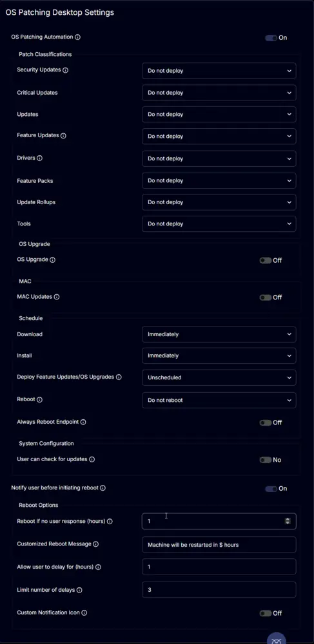Image resolution: width=314 pixels, height=644 pixels.
Task: Click the Reboot schedule info icon
Action: [x=39, y=400]
